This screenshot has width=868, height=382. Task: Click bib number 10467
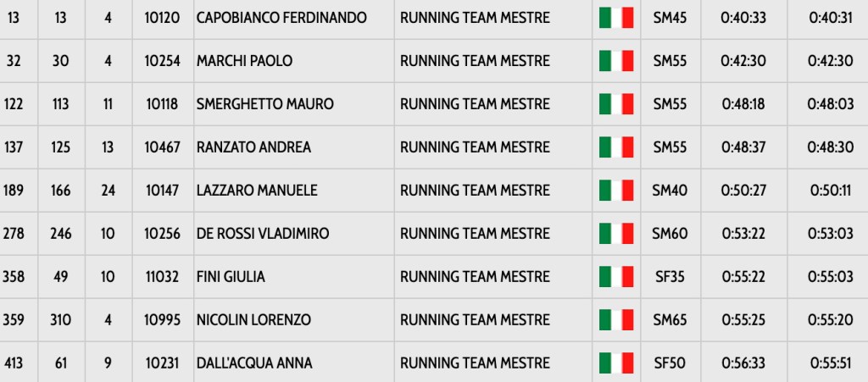tap(163, 147)
